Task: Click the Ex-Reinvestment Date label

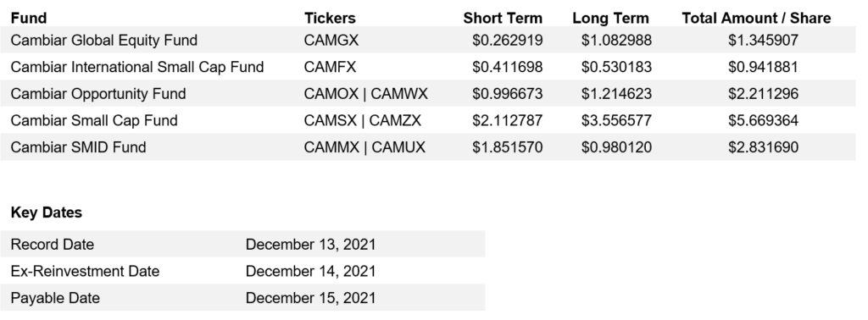Action: point(85,272)
